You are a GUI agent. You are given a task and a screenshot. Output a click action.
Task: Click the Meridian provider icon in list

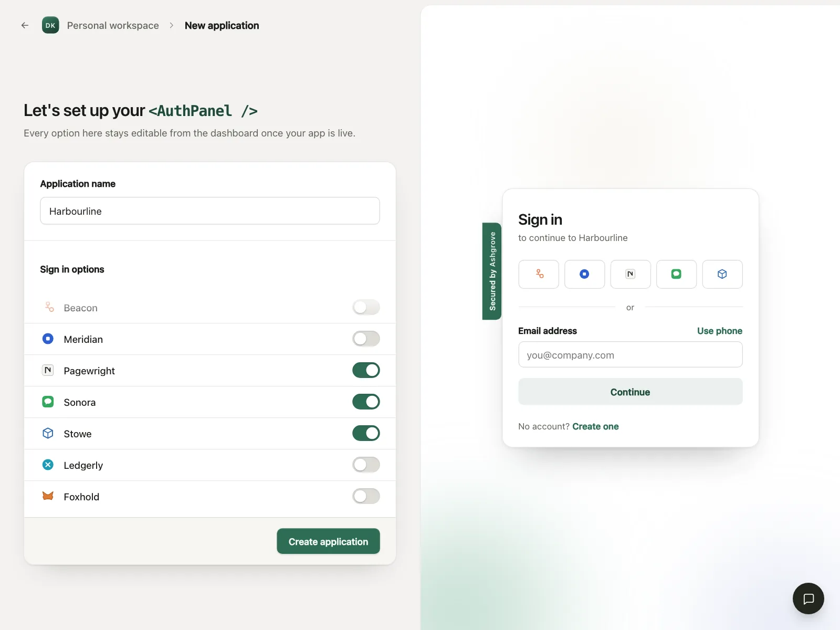click(48, 339)
